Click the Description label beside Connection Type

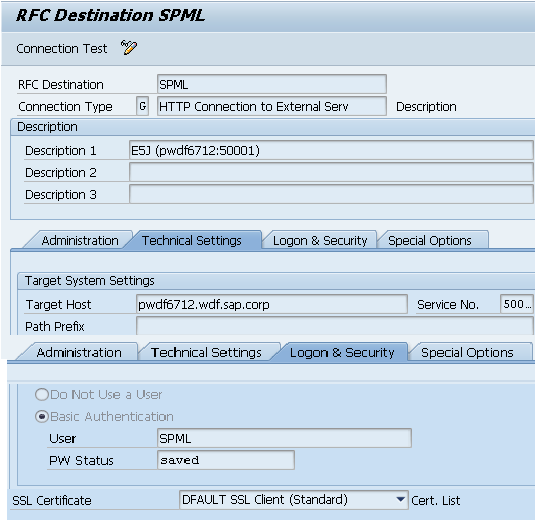[x=426, y=106]
